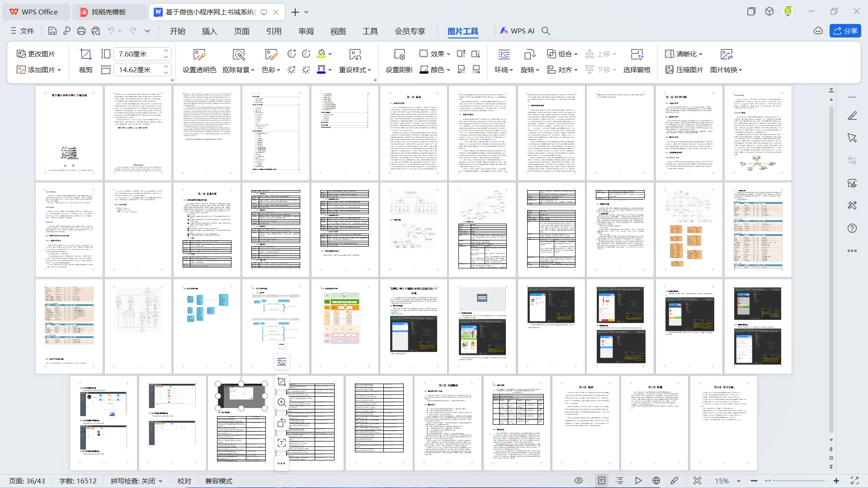Toggle eye protection mode in status bar
This screenshot has width=868, height=488.
578,481
